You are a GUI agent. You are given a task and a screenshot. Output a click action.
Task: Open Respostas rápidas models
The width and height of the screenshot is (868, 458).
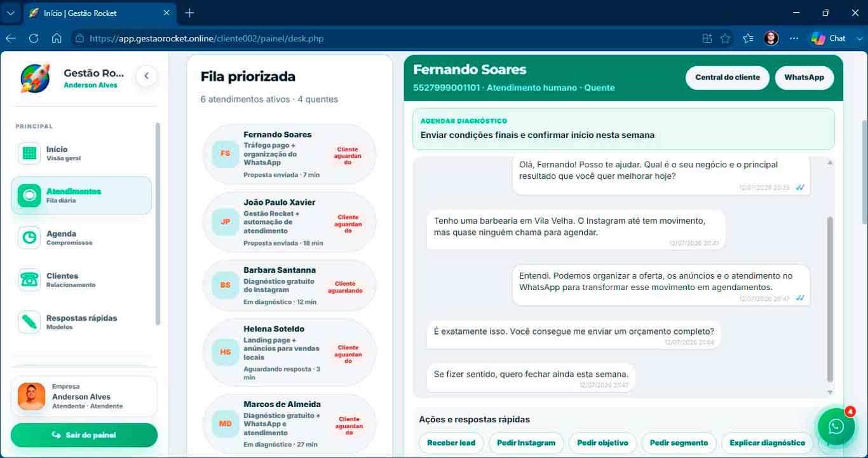coord(81,322)
